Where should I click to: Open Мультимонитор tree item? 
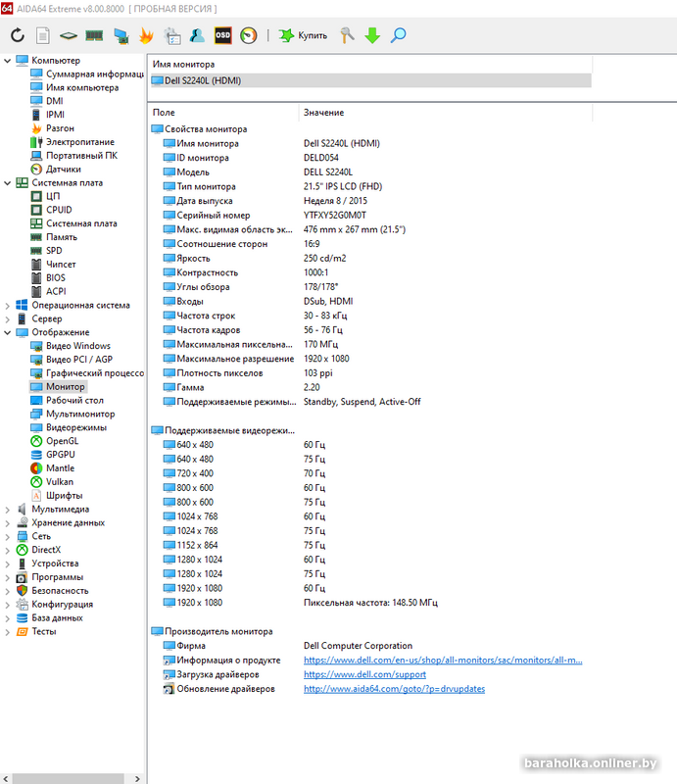click(x=73, y=414)
